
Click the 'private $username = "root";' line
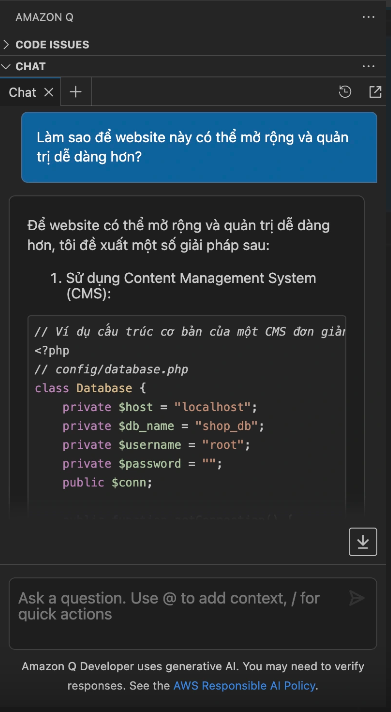[156, 445]
